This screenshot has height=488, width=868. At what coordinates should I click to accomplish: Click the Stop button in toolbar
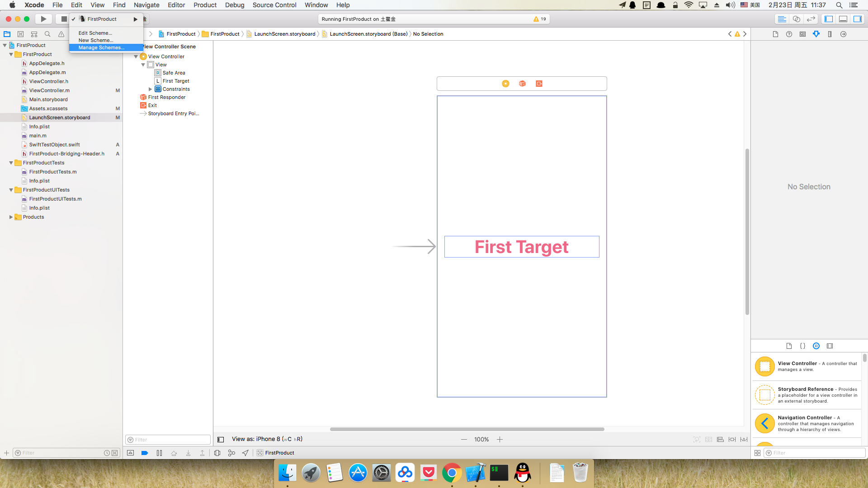tap(64, 19)
